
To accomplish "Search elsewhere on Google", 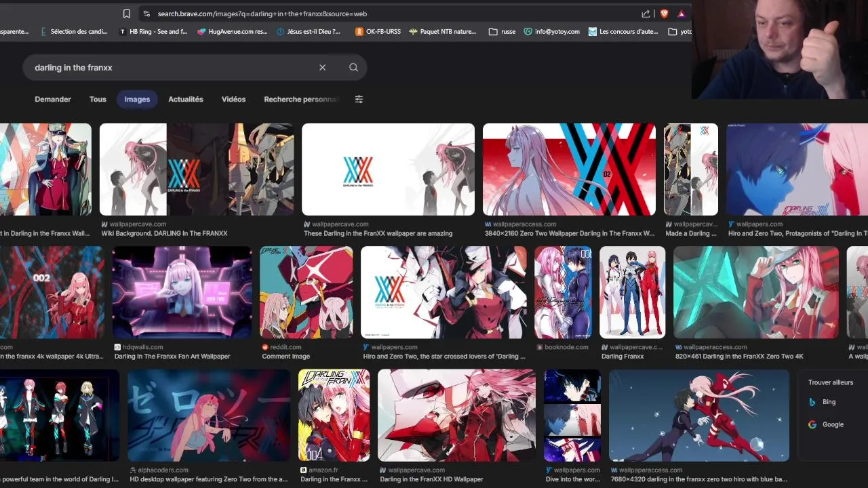I will (833, 424).
